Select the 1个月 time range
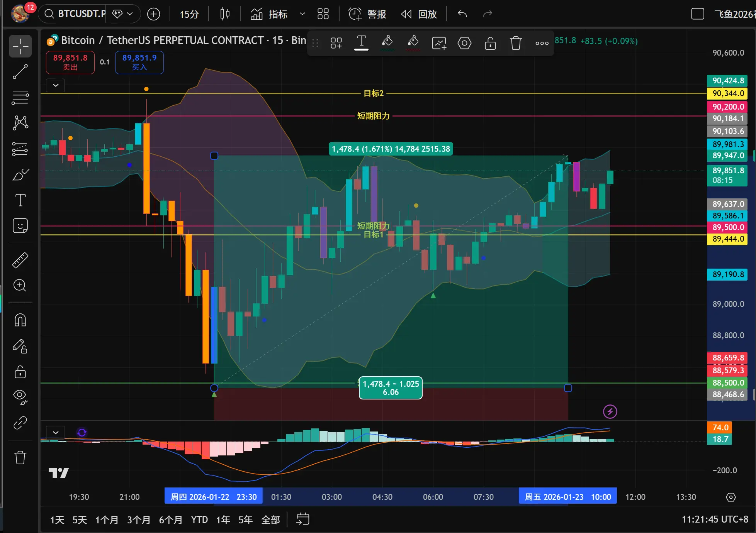 pos(107,520)
